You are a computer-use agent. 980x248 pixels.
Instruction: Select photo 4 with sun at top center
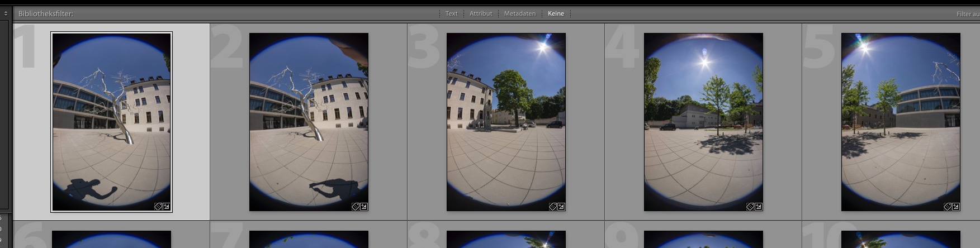[703, 122]
